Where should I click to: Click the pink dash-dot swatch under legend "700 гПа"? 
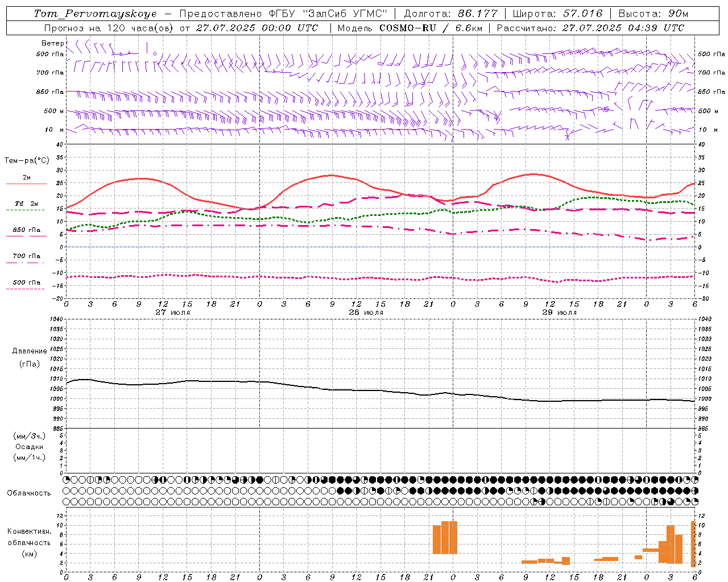click(x=26, y=263)
